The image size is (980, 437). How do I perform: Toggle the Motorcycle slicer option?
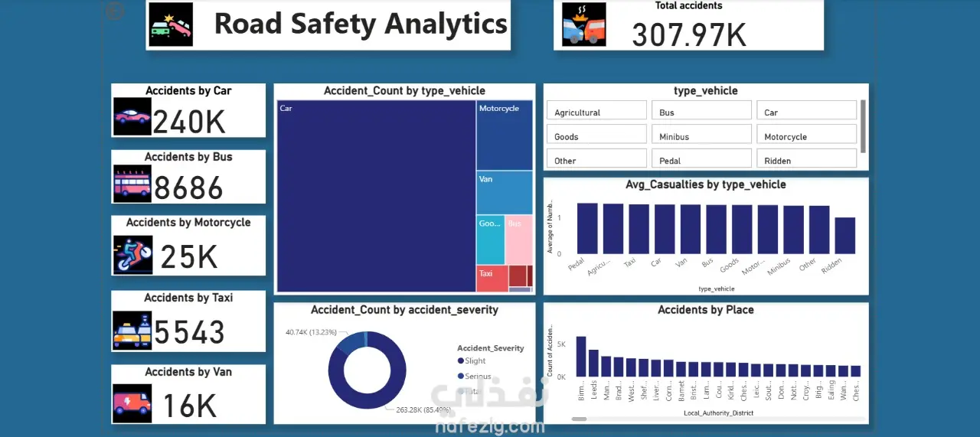coord(807,134)
